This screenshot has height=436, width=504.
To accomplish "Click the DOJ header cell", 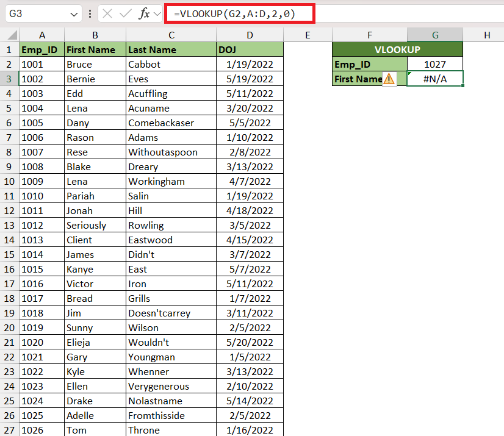I will coord(250,50).
